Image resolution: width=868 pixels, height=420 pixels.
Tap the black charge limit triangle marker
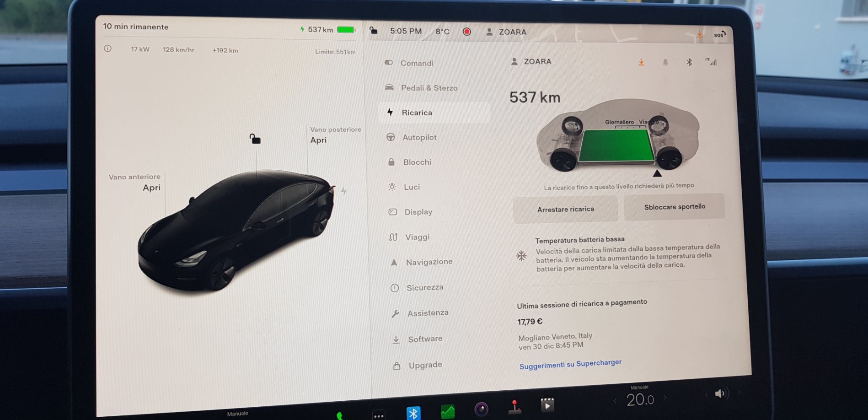(x=657, y=173)
